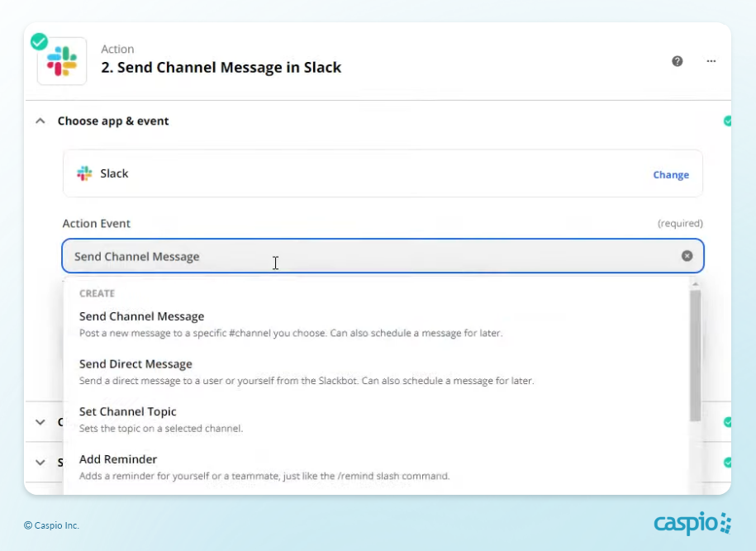Click the Change link for Slack app
The width and height of the screenshot is (756, 551).
coord(670,174)
